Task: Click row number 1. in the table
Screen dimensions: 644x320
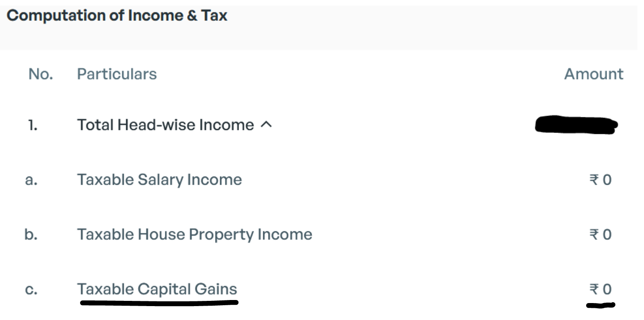Action: coord(33,125)
